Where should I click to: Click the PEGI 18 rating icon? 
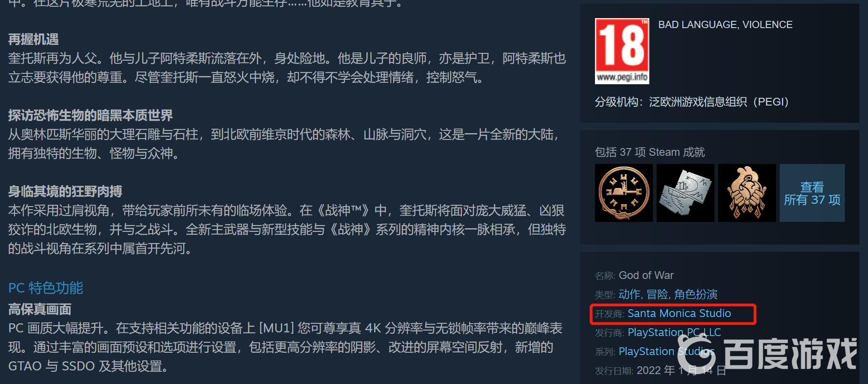coord(622,51)
